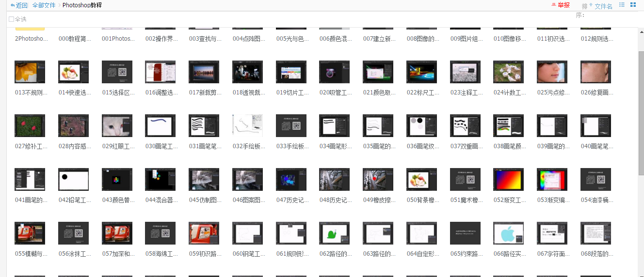This screenshot has width=644, height=277.
Task: Open the 027修补工 strawberry thumbnail
Action: coord(30,126)
